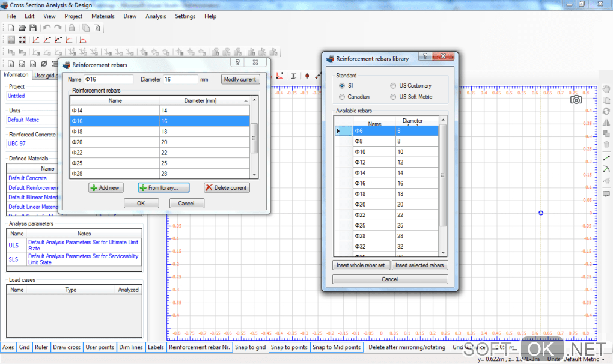
Task: Choose the US Customary standard option
Action: coord(394,86)
